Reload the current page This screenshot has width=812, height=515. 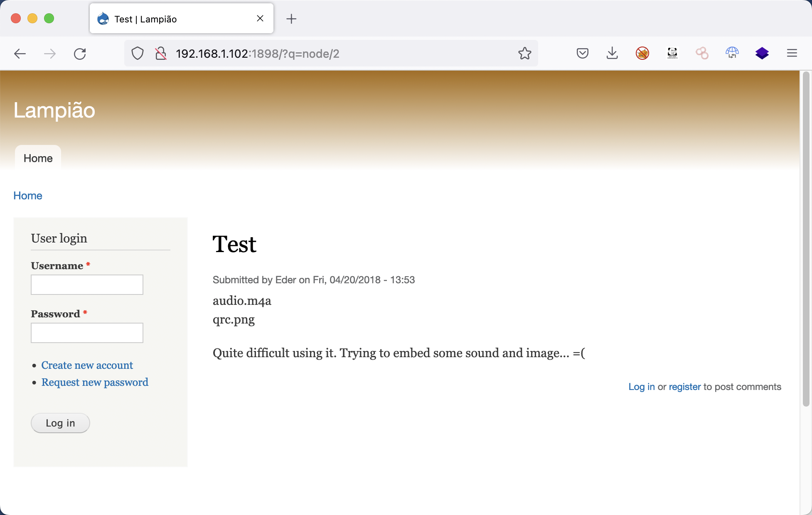(80, 54)
